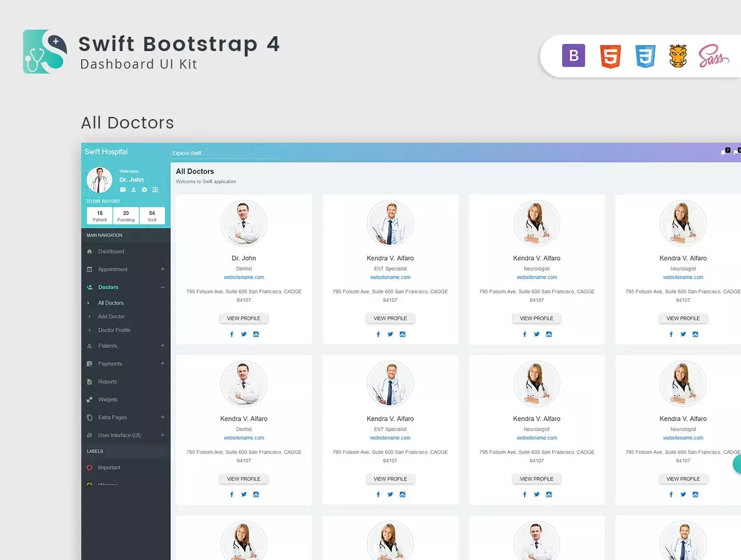Click the User Interface (UI) icon
This screenshot has width=741, height=560.
click(89, 435)
